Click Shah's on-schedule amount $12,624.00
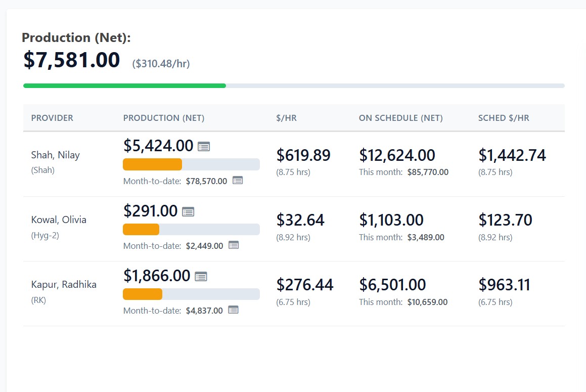 coord(397,155)
